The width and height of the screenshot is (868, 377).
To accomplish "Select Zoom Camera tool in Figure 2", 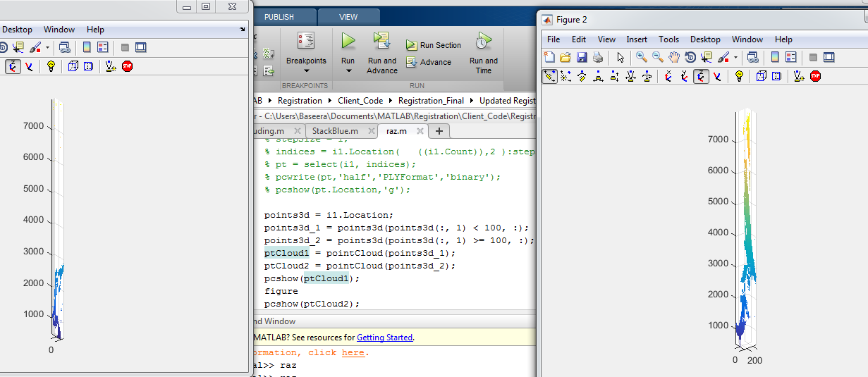I will pyautogui.click(x=631, y=76).
